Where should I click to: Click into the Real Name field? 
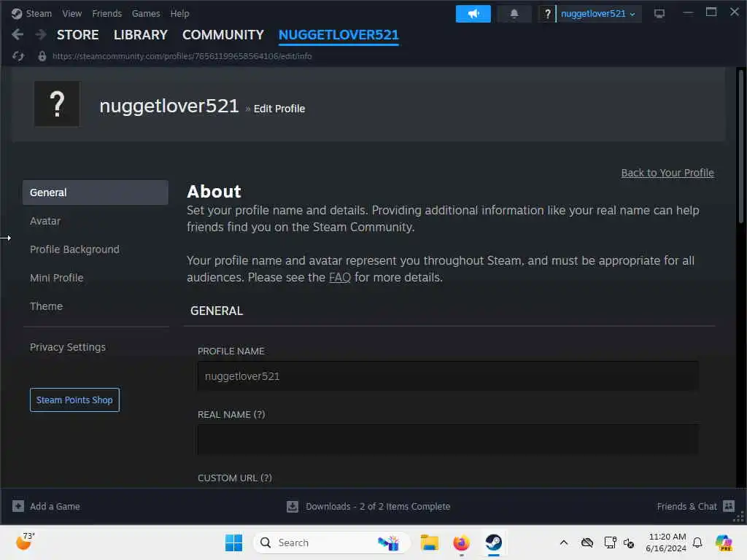(x=448, y=439)
